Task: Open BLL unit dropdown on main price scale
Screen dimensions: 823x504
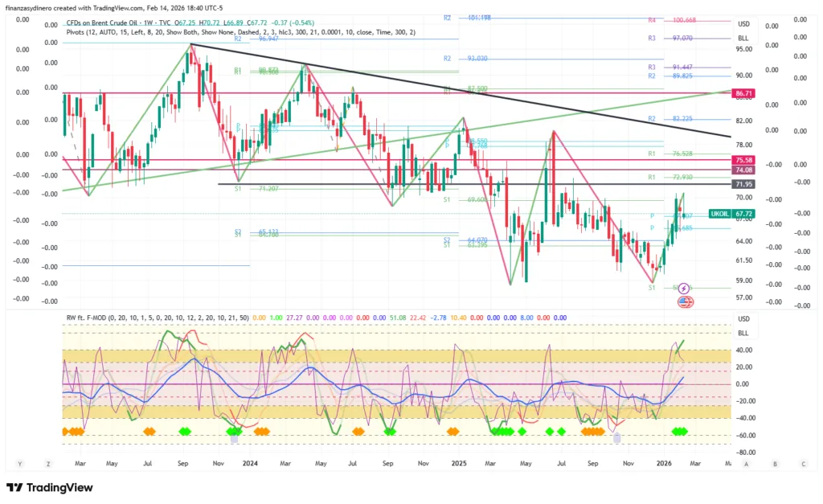Action: (x=743, y=37)
